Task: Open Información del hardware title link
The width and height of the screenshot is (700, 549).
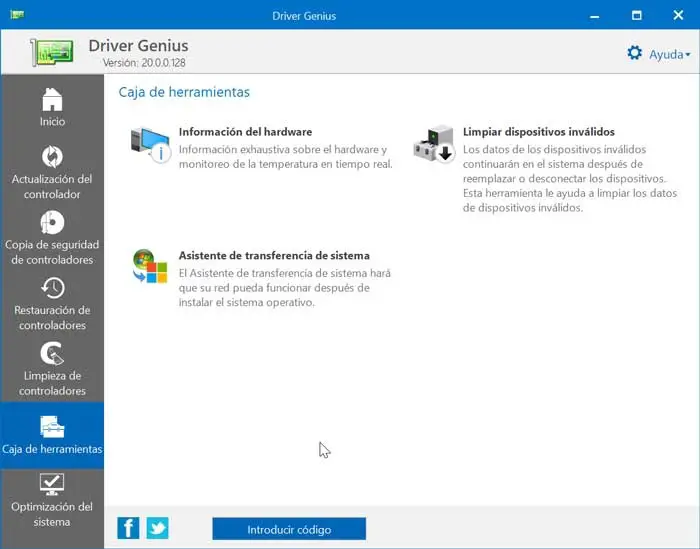Action: pyautogui.click(x=246, y=132)
